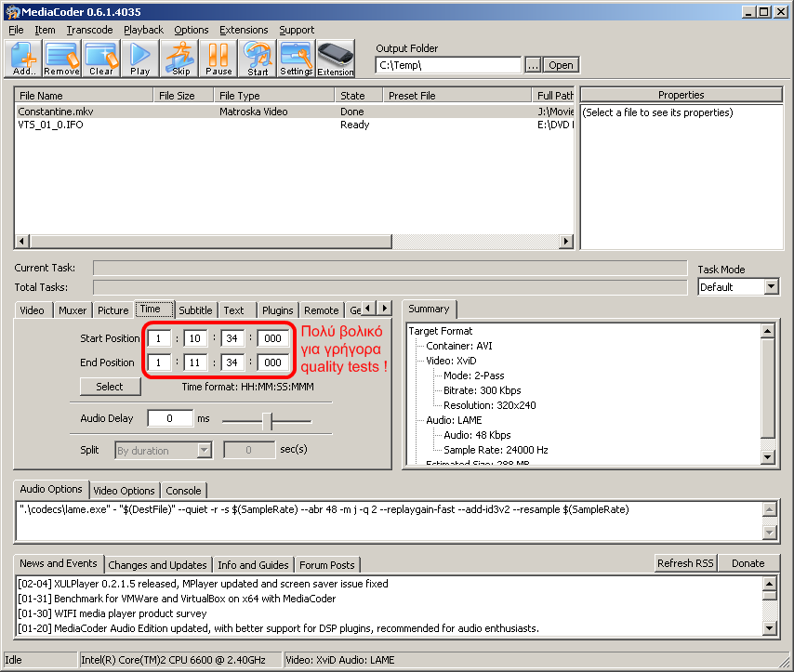Click End Position minutes field

[195, 362]
